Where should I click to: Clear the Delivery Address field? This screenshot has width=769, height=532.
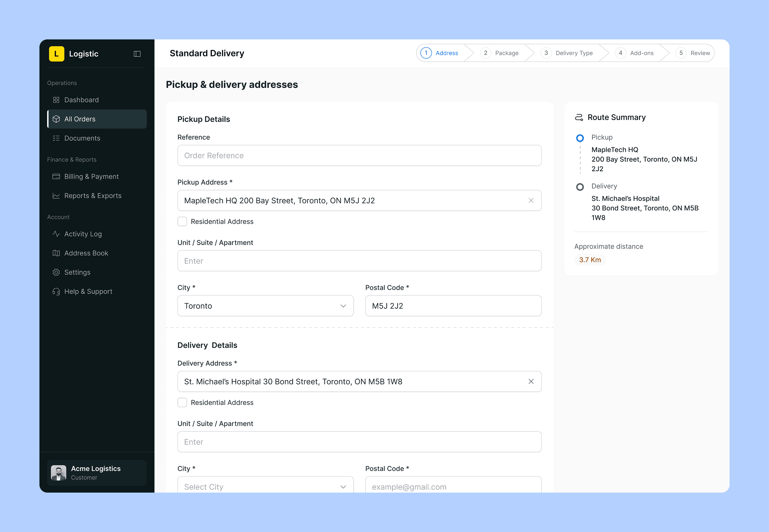[531, 382]
